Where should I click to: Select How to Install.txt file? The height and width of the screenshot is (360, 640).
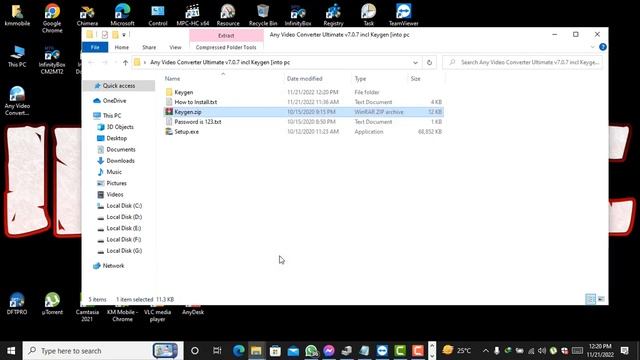[196, 102]
